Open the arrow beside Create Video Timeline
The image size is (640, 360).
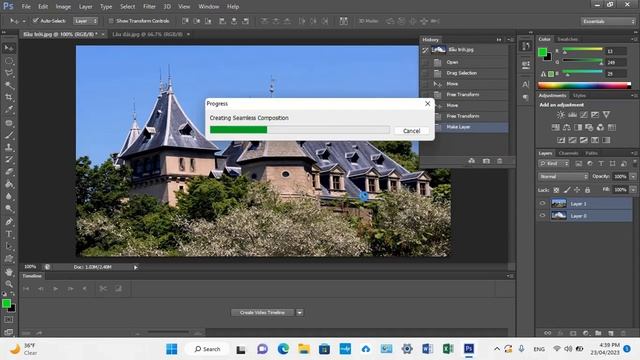300,313
